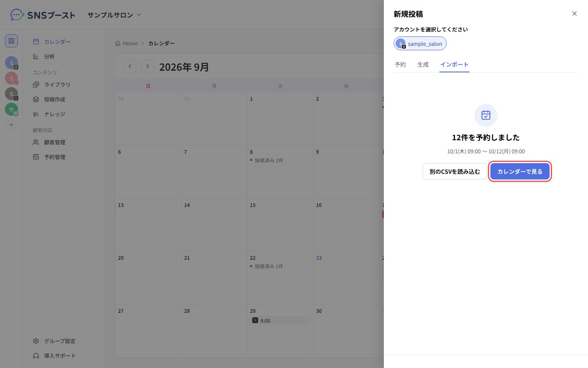Select the Instagram account avatar in left rail
Screen dimensions: 588x368
click(11, 78)
